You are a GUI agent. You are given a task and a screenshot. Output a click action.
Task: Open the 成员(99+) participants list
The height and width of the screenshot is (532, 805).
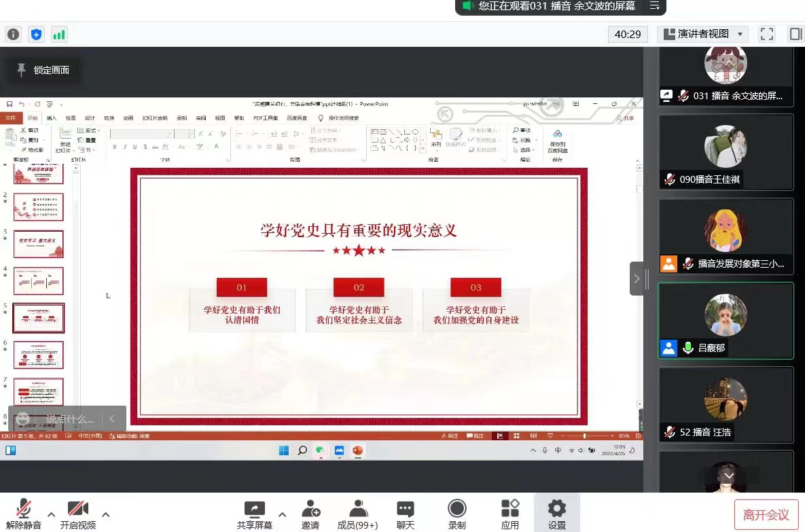coord(357,514)
